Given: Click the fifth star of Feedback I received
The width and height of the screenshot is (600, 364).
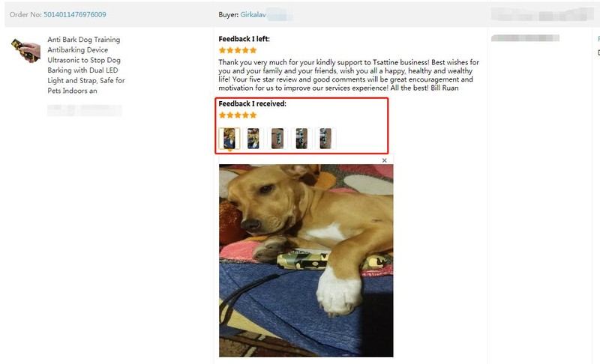Looking at the screenshot, I should [x=253, y=115].
